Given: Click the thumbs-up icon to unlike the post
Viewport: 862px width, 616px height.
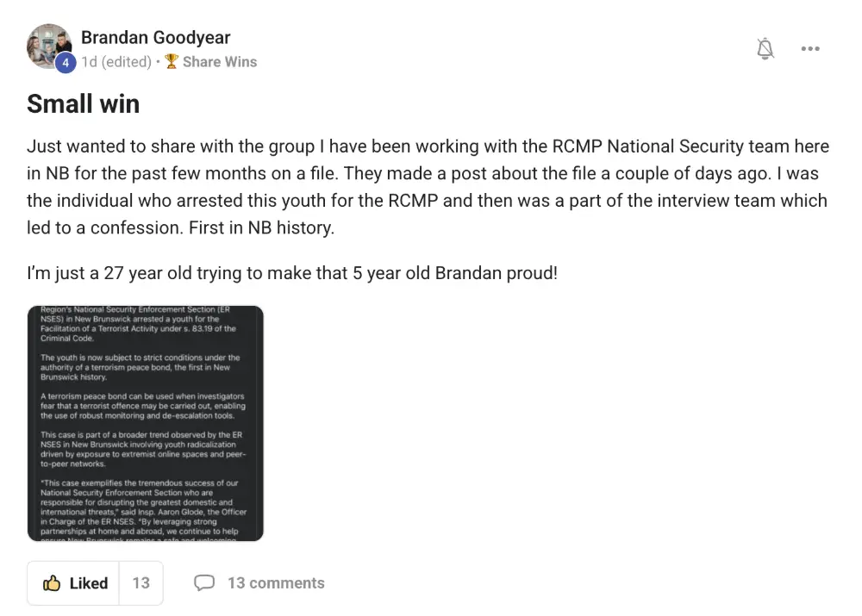Looking at the screenshot, I should [52, 583].
